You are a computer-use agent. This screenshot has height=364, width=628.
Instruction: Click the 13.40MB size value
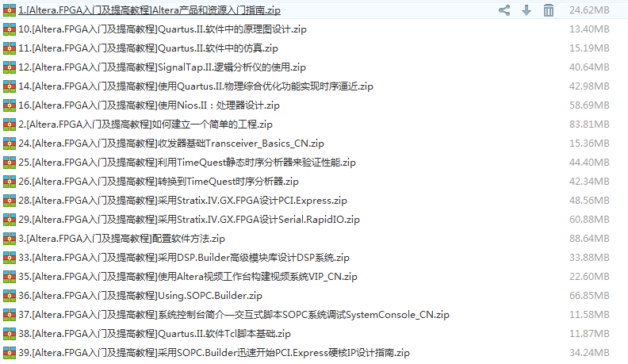589,29
